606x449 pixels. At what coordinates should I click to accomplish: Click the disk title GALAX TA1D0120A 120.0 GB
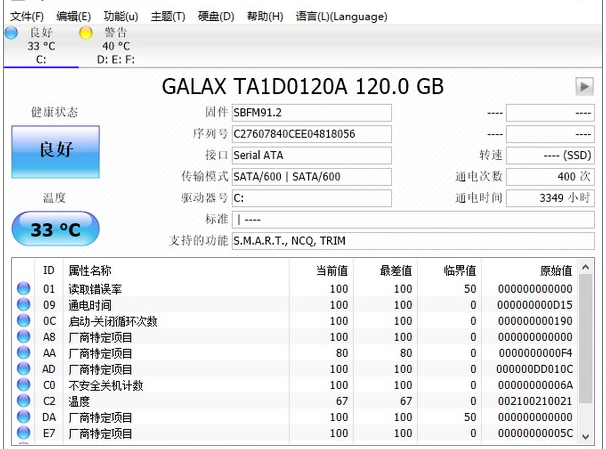303,86
